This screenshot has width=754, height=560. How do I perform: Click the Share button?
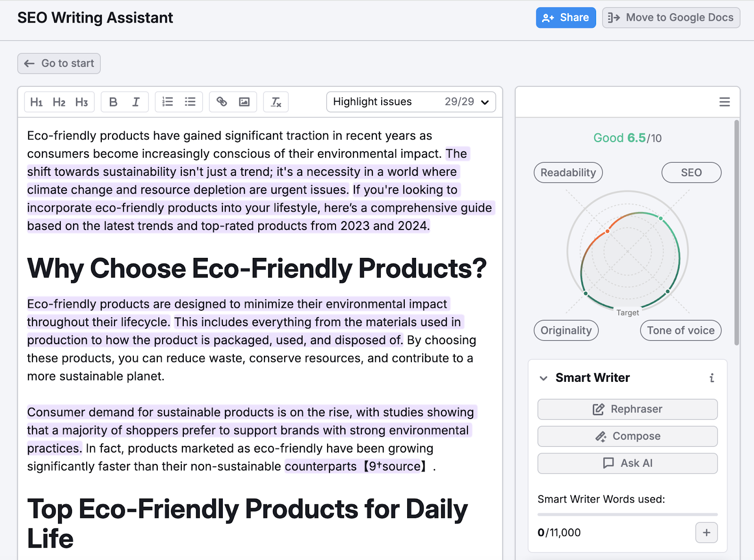point(566,18)
